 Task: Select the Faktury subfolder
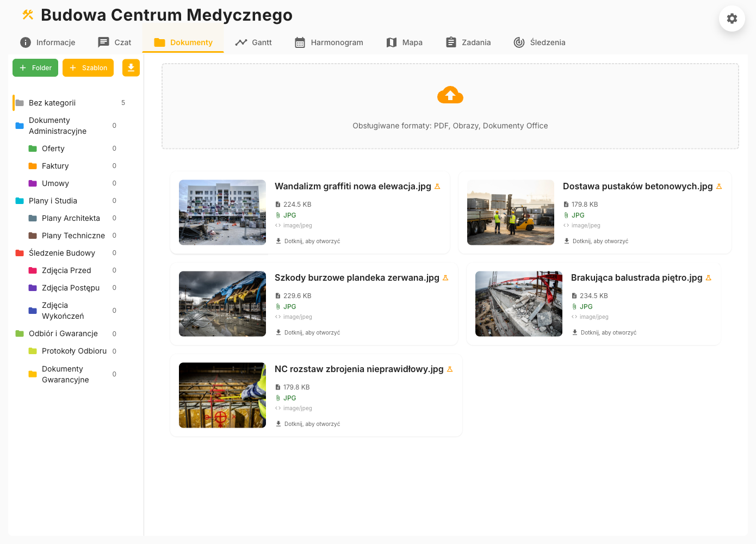click(x=55, y=166)
